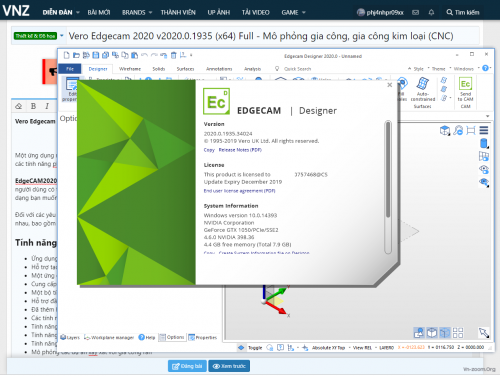
Task: Click the UP ẢNH navigation link
Action: click(x=219, y=12)
